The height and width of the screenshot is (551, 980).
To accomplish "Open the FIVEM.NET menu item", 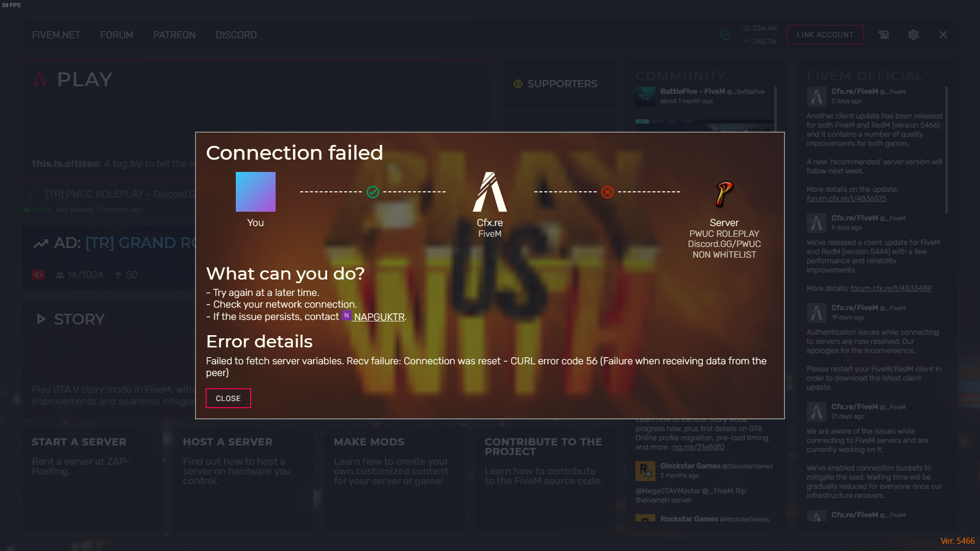I will [x=56, y=35].
